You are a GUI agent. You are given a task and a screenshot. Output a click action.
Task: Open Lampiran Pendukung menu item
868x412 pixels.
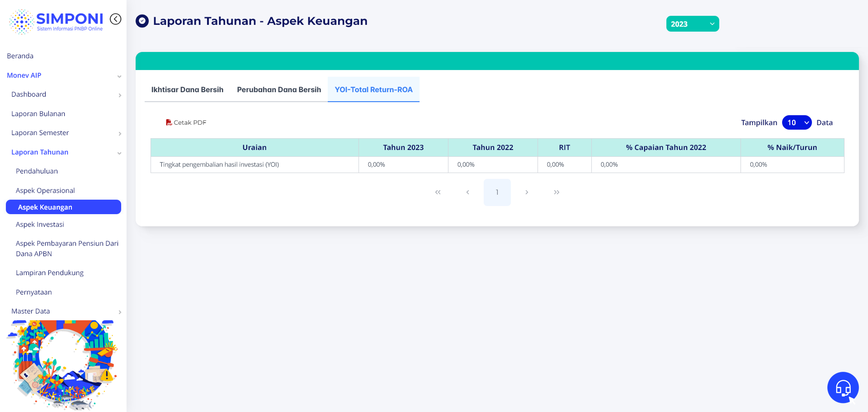click(x=50, y=273)
